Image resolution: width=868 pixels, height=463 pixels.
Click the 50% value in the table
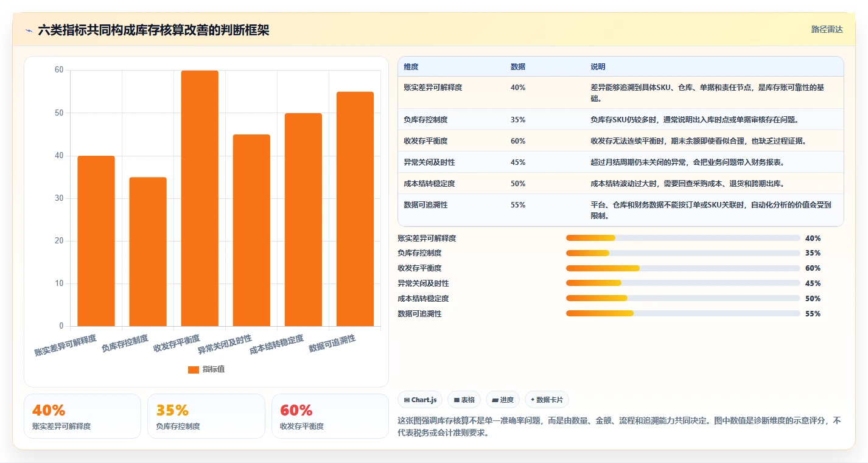pos(518,184)
